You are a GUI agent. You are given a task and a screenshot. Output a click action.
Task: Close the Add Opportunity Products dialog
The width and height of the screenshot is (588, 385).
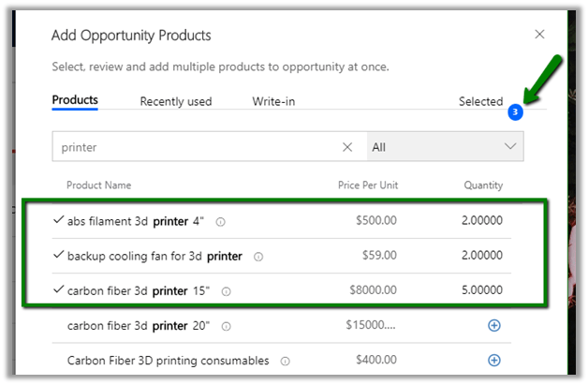pos(538,35)
